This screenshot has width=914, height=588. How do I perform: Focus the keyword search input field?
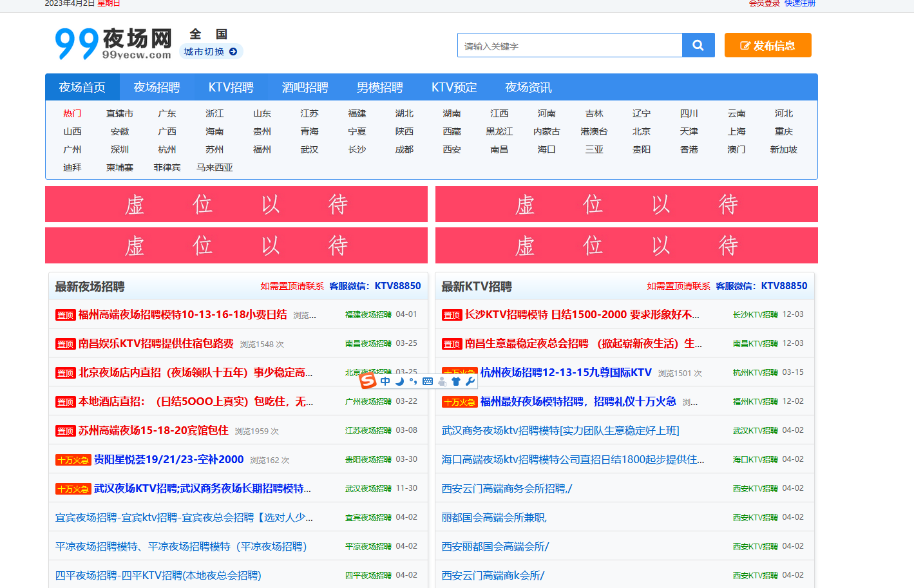pos(569,45)
